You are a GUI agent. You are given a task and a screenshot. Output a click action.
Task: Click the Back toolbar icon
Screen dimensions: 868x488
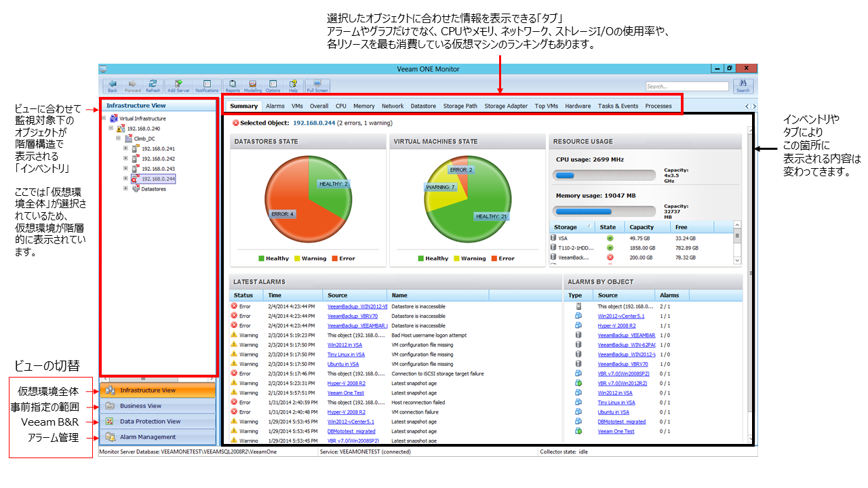(x=113, y=85)
